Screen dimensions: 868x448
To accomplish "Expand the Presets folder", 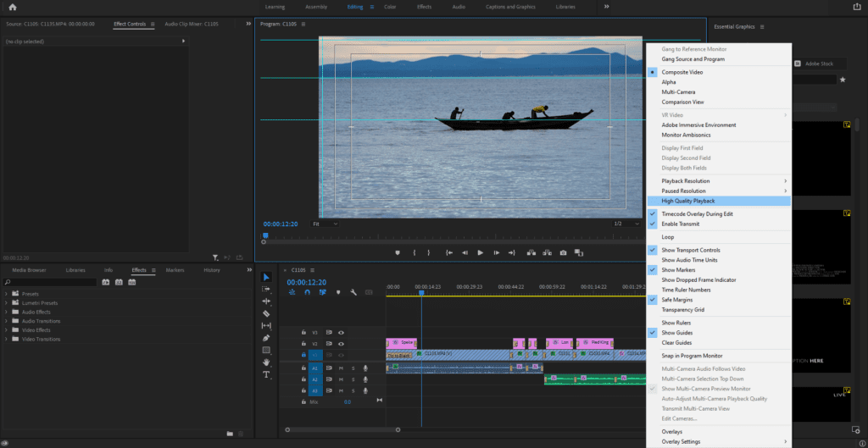I will [6, 294].
